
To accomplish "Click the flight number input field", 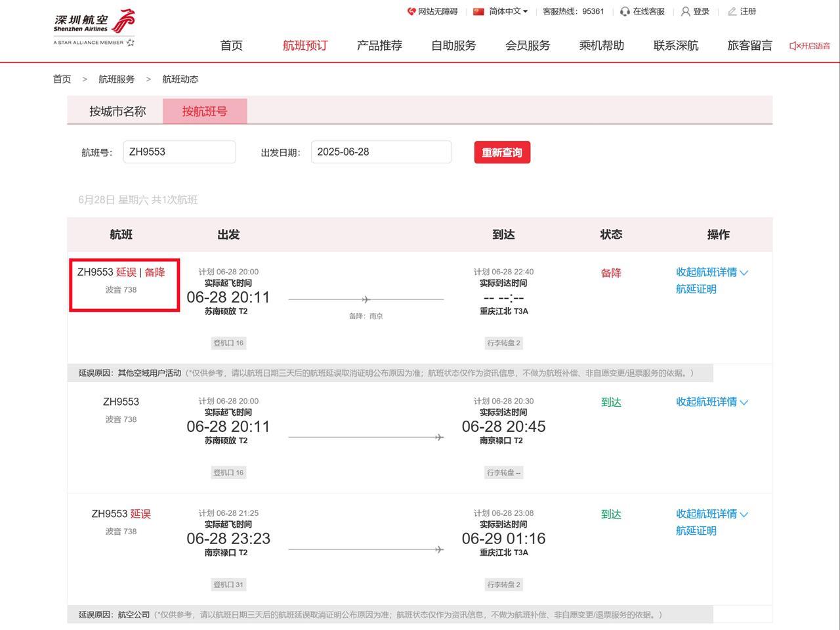I will pos(179,152).
